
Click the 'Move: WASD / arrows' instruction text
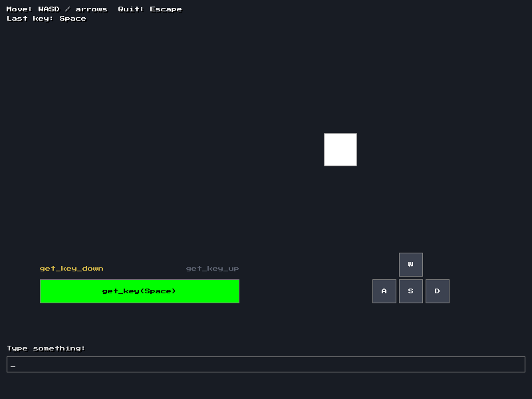click(57, 9)
